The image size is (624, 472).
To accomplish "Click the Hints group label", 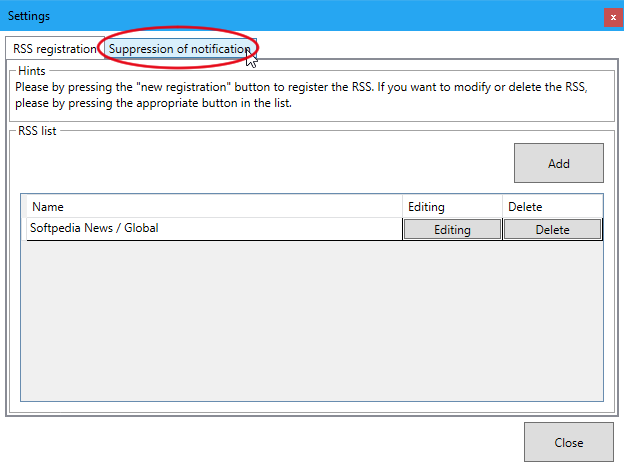I will pos(31,70).
